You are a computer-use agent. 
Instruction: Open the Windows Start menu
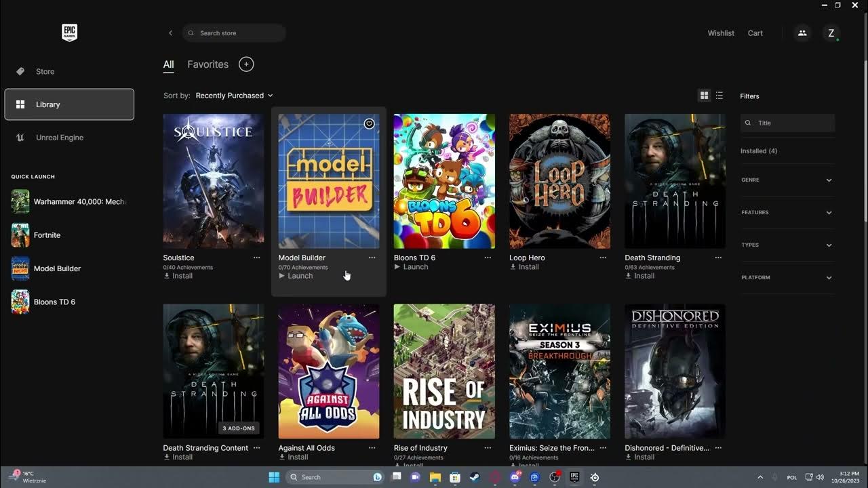tap(274, 477)
